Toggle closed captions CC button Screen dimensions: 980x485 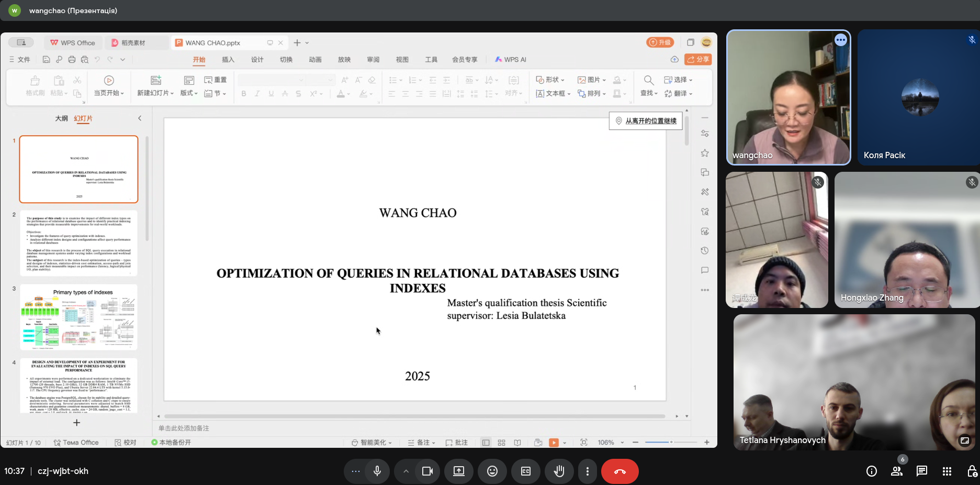pyautogui.click(x=526, y=471)
